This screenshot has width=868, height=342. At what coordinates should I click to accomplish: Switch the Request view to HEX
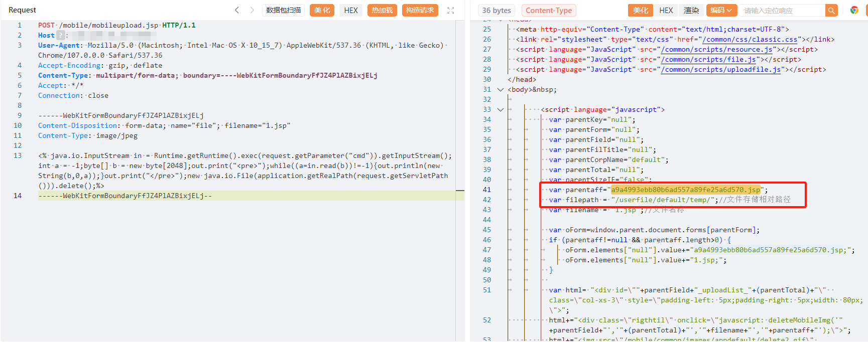click(351, 10)
